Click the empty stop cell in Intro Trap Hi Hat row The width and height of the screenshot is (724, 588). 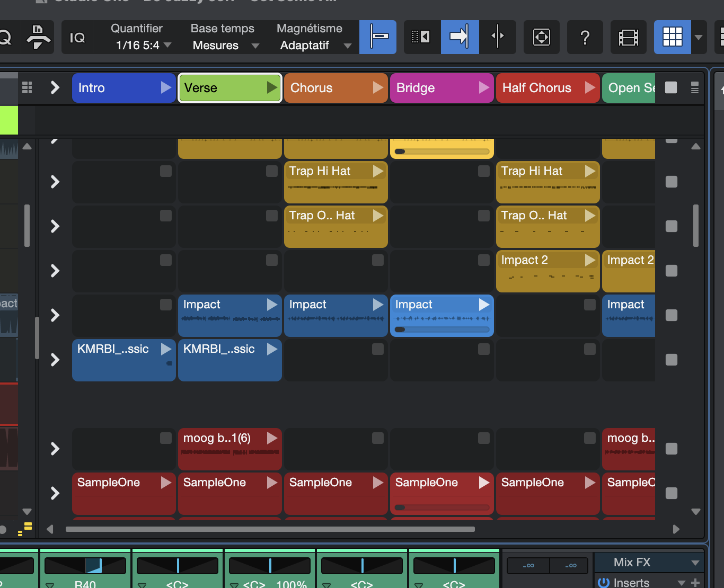pos(166,171)
